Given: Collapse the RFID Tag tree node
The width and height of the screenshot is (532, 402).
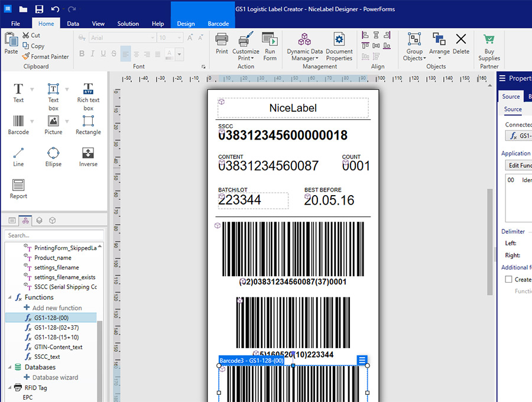Looking at the screenshot, I should point(9,387).
